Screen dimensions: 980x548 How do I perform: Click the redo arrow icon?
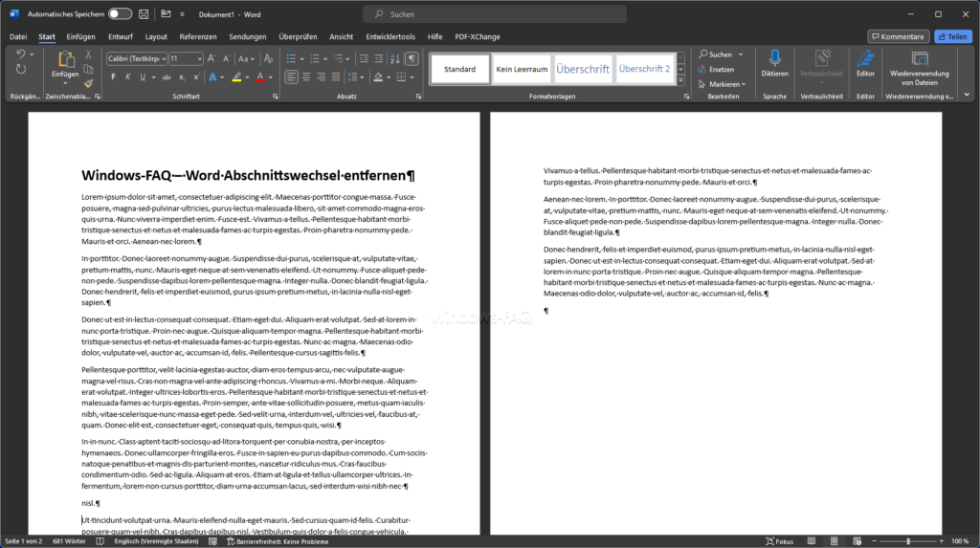(21, 70)
